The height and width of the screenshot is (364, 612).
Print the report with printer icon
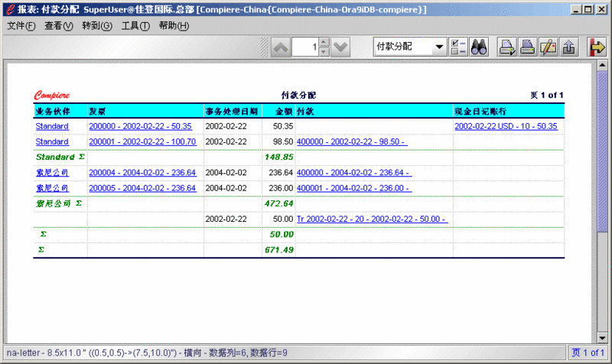click(528, 47)
